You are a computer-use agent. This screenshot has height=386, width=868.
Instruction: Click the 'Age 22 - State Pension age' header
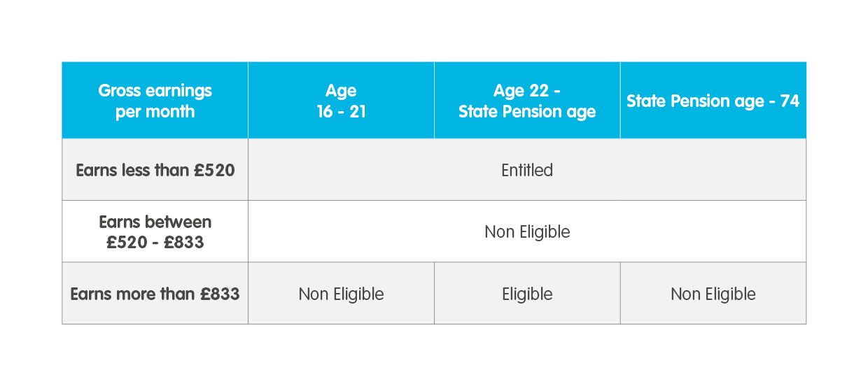coord(527,100)
